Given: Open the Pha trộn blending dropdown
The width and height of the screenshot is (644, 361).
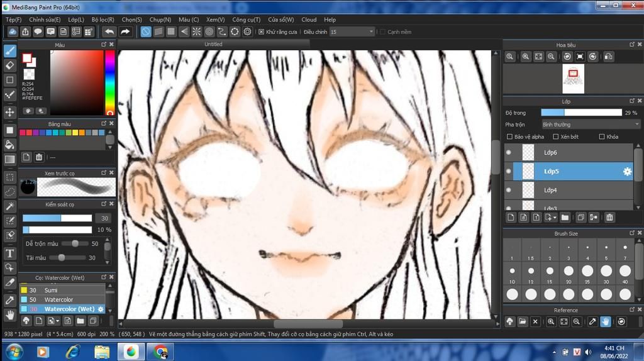Looking at the screenshot, I should (x=591, y=125).
